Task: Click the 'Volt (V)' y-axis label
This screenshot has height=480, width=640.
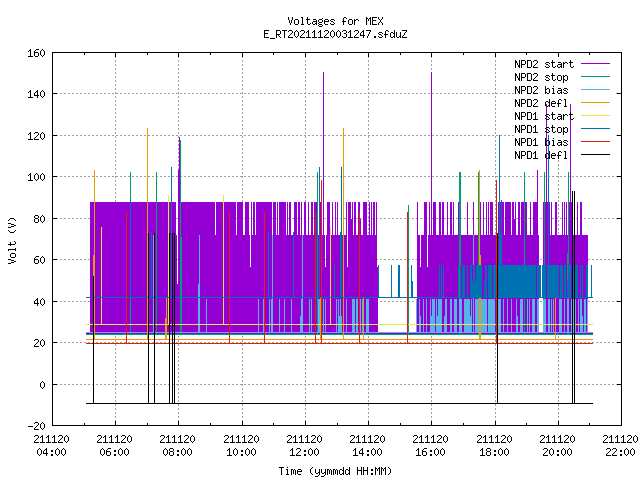Action: [x=13, y=241]
